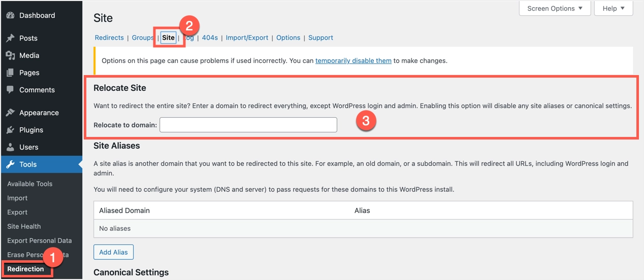Focus the Relocate to domain field

coord(248,125)
